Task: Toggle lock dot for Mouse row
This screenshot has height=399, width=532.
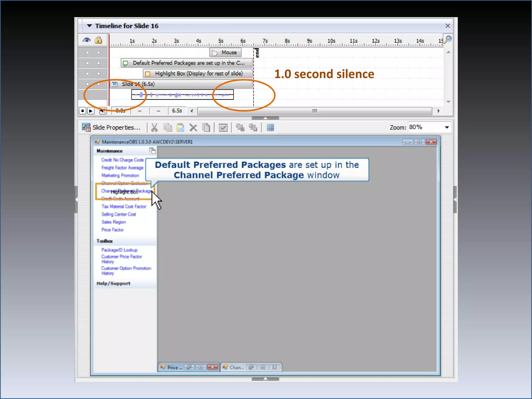Action: pos(98,53)
